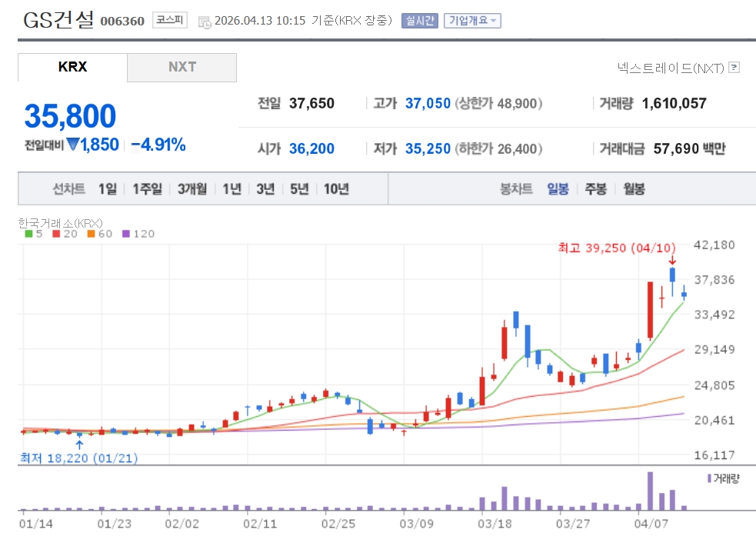756x536 pixels.
Task: Switch to the KRX tab
Action: coord(73,67)
